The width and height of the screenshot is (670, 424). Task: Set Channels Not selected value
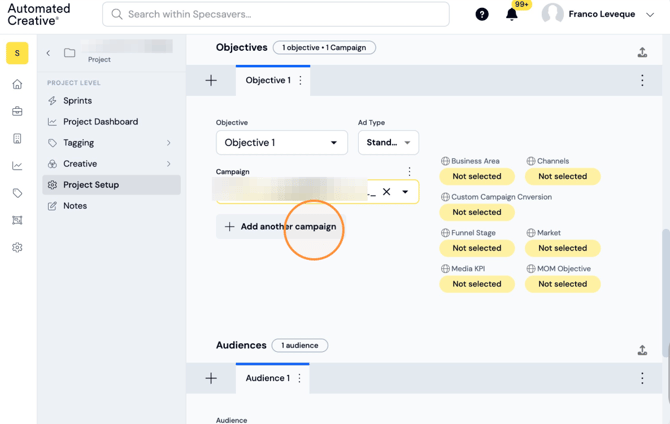[x=563, y=177]
